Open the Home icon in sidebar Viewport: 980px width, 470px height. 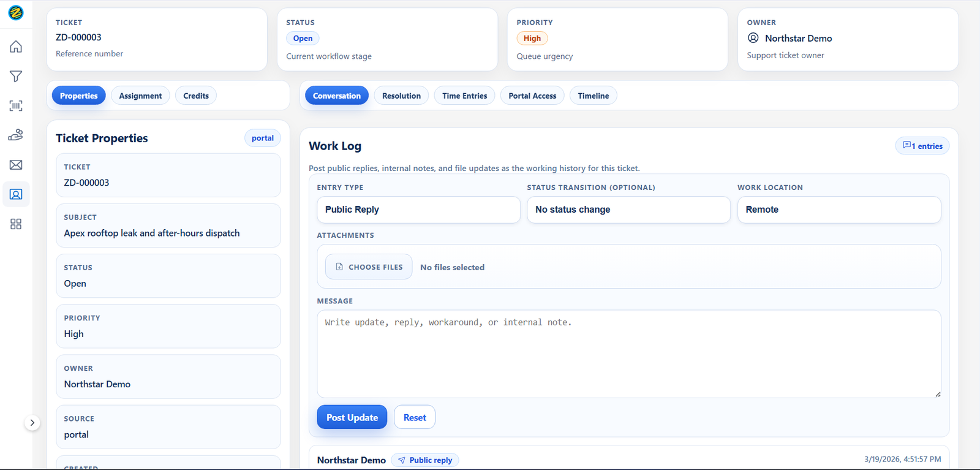(16, 47)
